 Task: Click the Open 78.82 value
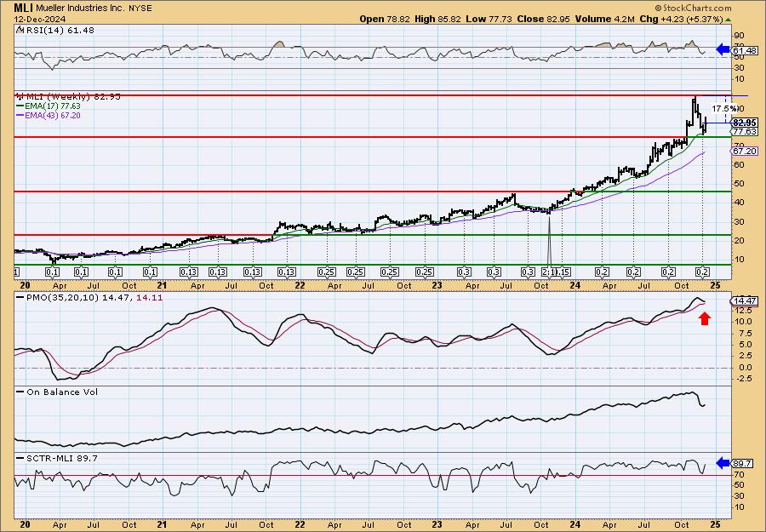click(385, 19)
